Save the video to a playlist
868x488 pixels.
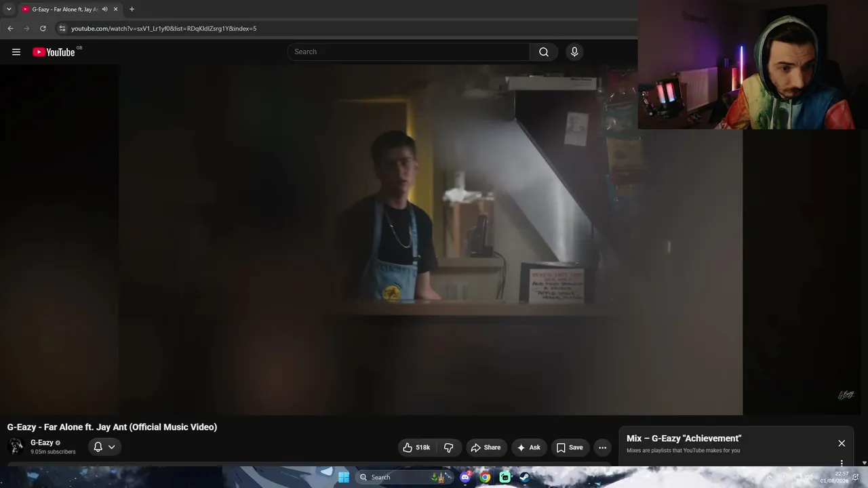coord(570,447)
